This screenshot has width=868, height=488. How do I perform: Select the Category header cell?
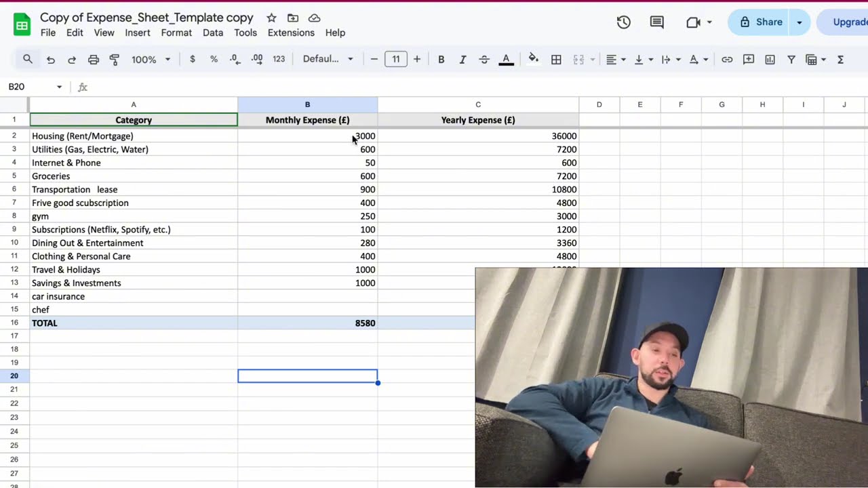134,120
